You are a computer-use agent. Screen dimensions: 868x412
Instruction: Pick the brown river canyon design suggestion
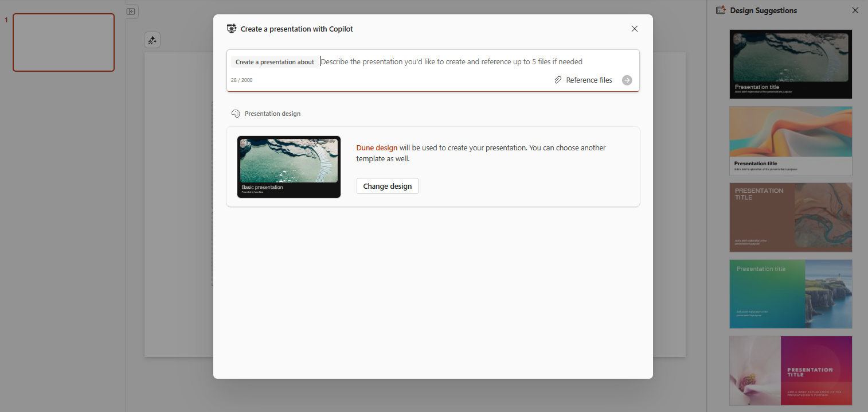coord(790,217)
